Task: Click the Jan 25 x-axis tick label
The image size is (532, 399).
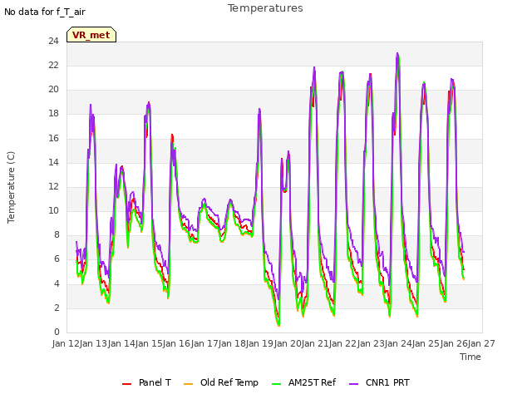Action: [426, 343]
